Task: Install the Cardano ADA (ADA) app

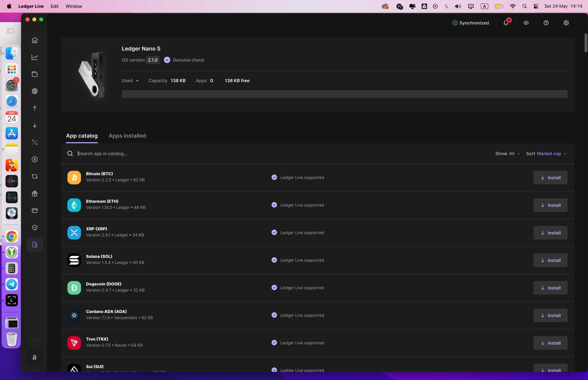Action: pyautogui.click(x=550, y=315)
